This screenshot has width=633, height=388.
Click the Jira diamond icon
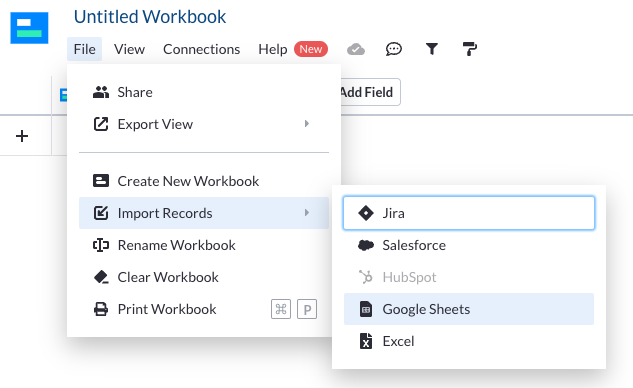click(x=366, y=213)
